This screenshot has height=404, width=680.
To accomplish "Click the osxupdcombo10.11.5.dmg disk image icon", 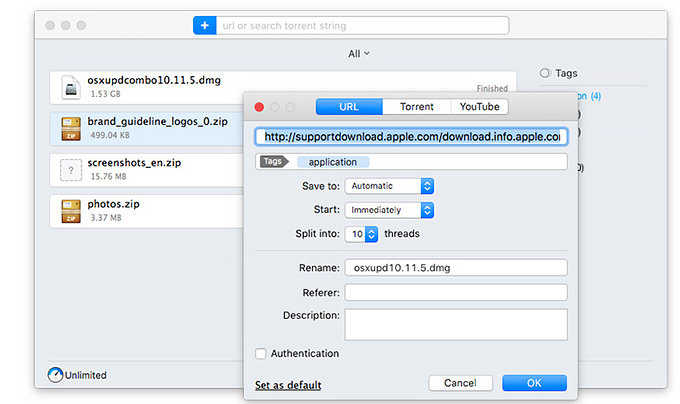I will 71,88.
